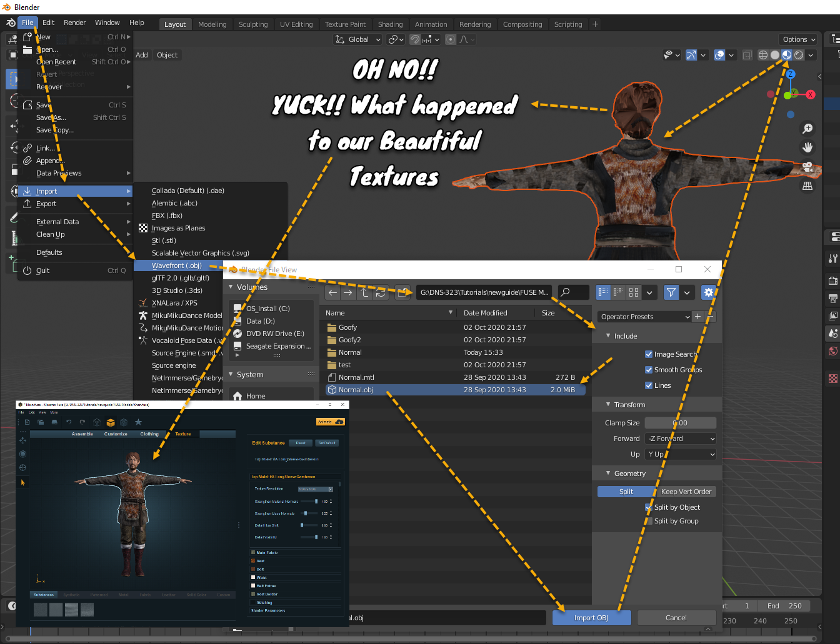The height and width of the screenshot is (644, 840).
Task: Collapse the Geometry section
Action: (608, 473)
